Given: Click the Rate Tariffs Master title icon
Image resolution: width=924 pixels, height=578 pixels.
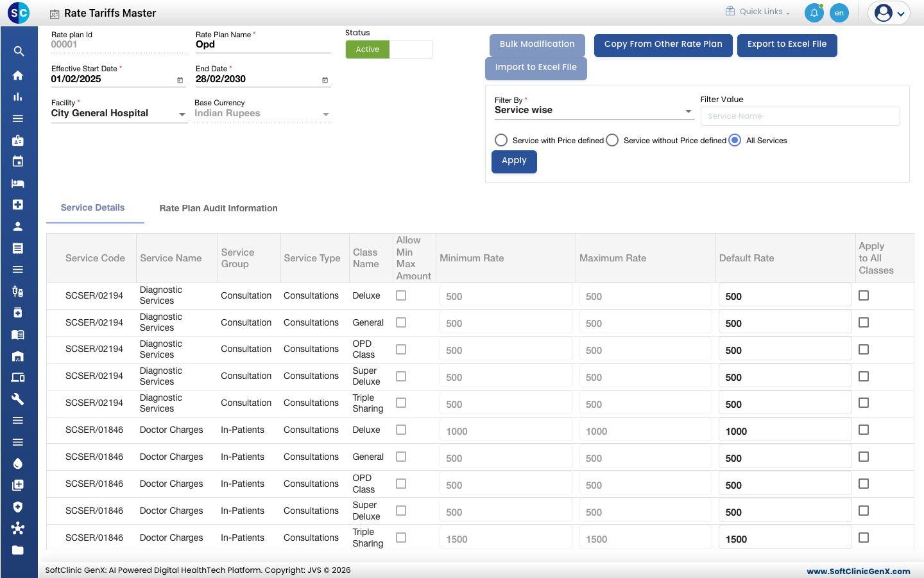Looking at the screenshot, I should [55, 13].
